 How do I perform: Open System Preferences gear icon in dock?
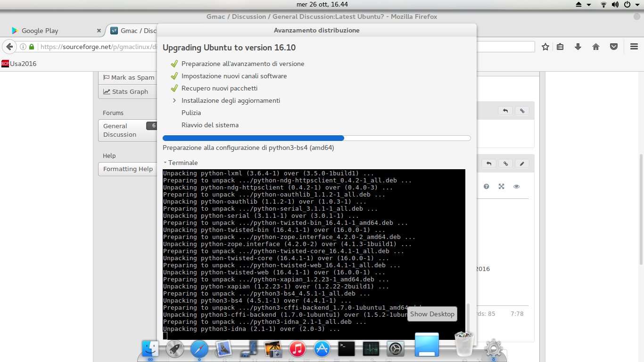tap(396, 349)
